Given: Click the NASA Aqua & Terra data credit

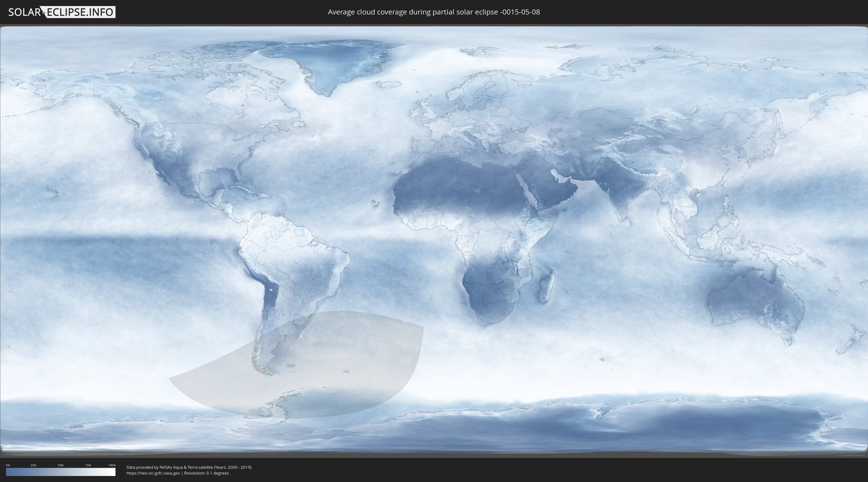Looking at the screenshot, I should [x=189, y=467].
